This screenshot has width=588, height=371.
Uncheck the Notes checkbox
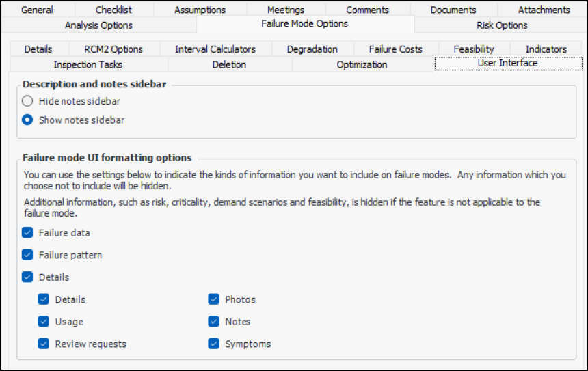[x=213, y=322]
